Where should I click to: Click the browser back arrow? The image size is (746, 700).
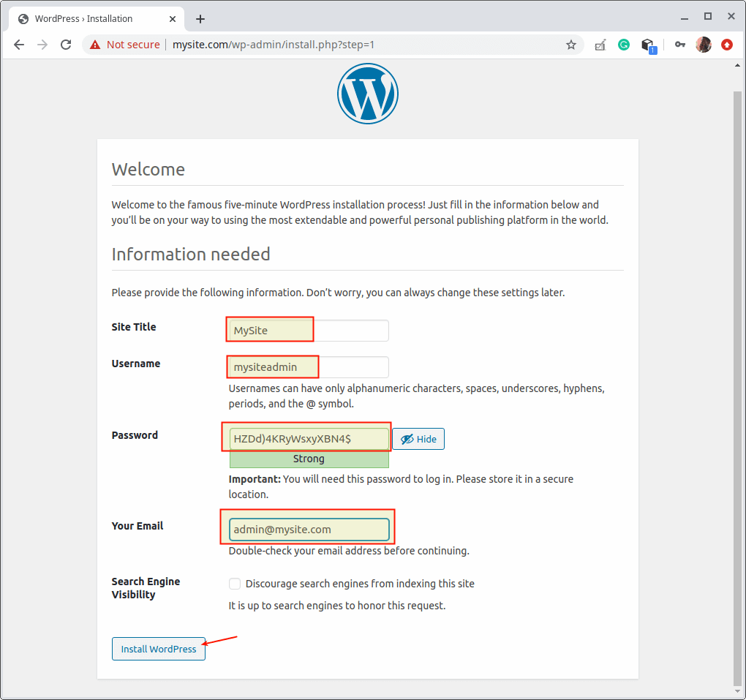(19, 45)
